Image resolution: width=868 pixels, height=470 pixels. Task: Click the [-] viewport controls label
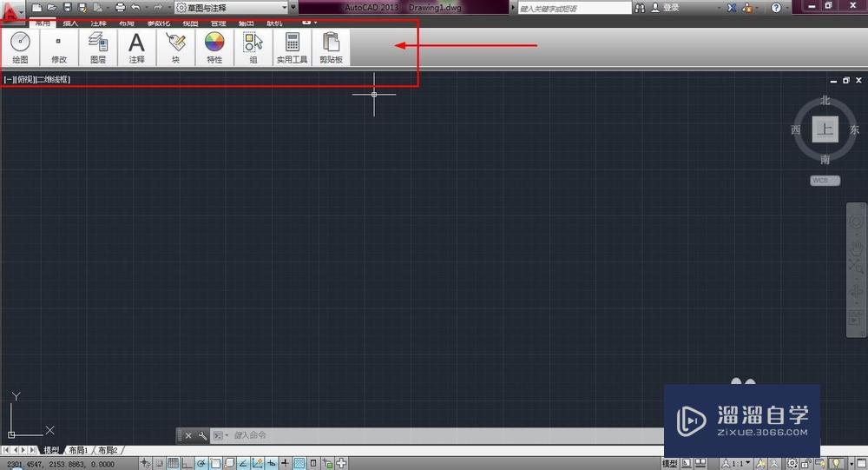(x=9, y=79)
